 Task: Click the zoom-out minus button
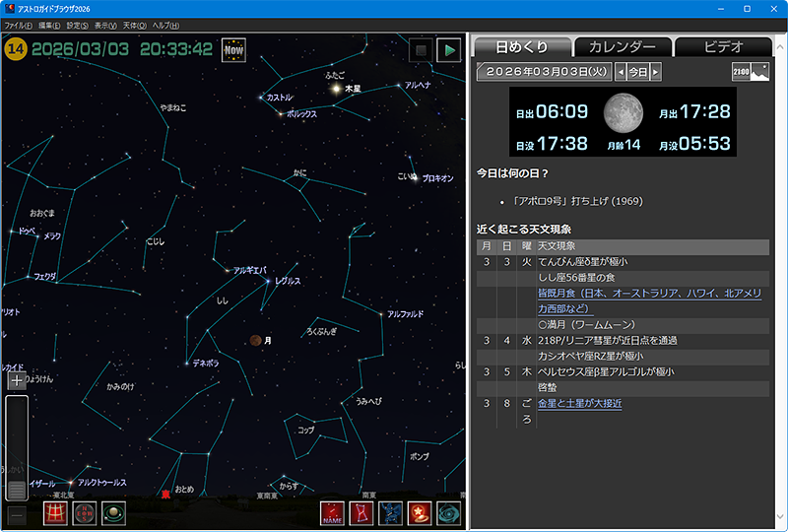(17, 514)
